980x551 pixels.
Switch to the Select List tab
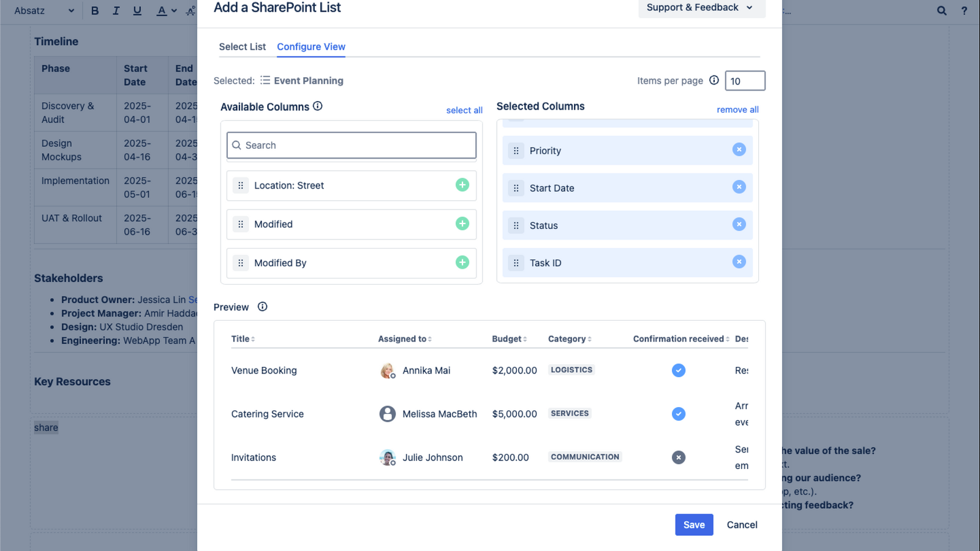point(243,47)
